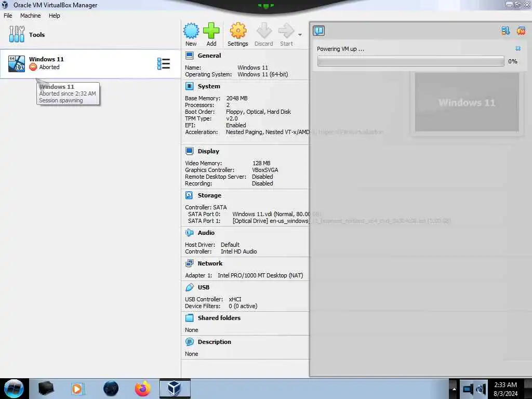Click the System section icon
Viewport: 532px width, 399px height.
pos(189,86)
